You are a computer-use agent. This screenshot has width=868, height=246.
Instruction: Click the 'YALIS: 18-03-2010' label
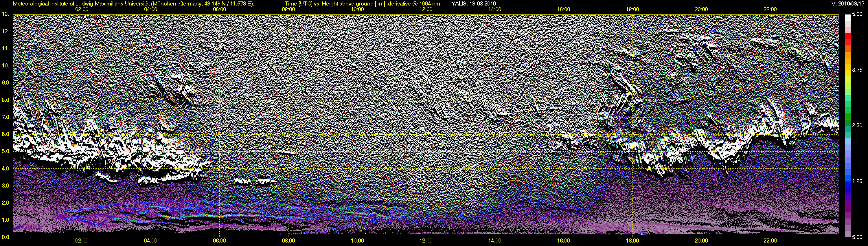[473, 4]
